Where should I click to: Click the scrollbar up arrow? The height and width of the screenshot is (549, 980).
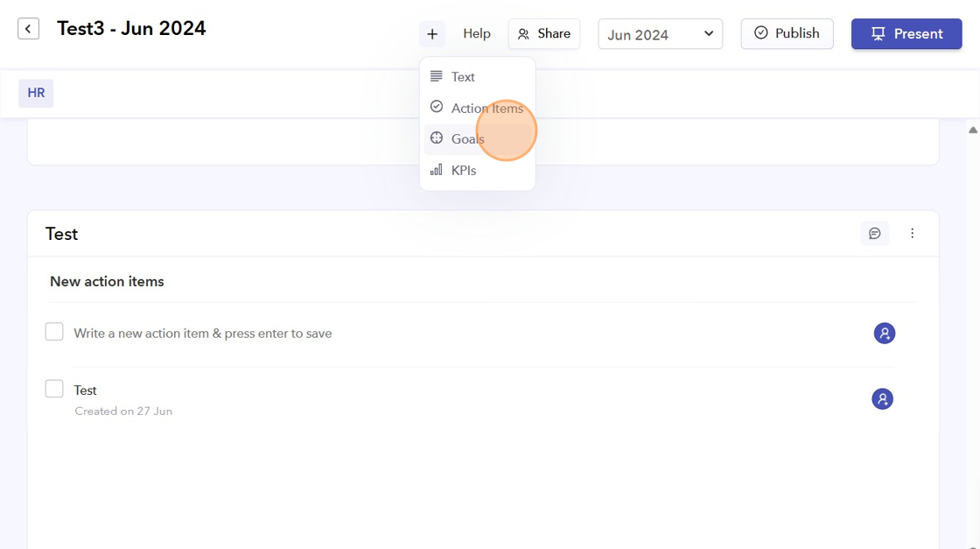point(973,130)
